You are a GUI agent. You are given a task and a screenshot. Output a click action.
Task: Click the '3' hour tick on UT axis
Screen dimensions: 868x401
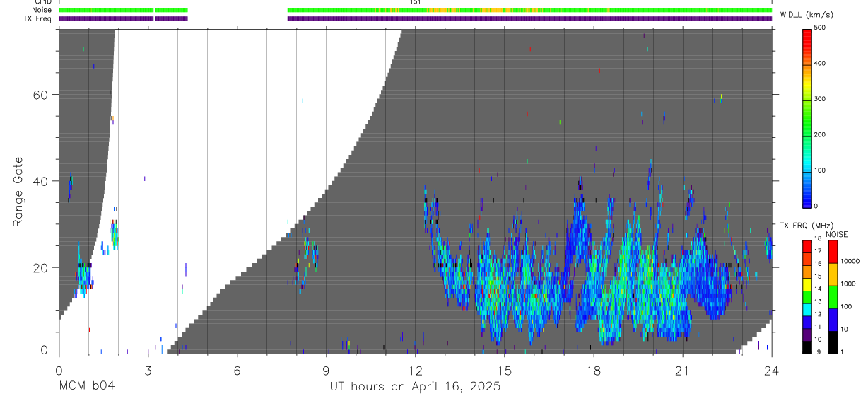pos(148,370)
